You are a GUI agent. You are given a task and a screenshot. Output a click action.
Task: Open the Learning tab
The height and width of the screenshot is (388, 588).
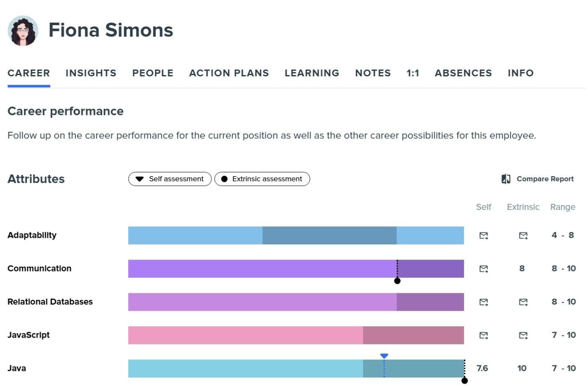pyautogui.click(x=312, y=73)
